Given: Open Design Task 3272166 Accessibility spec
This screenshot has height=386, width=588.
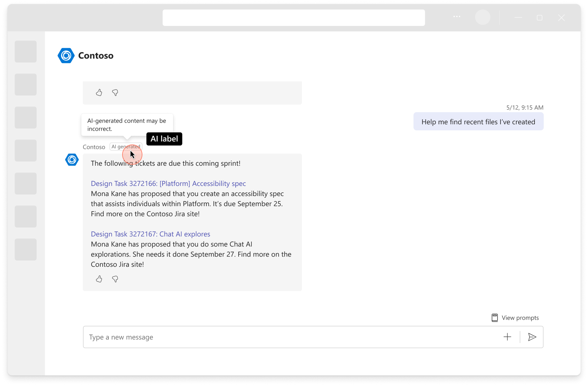Looking at the screenshot, I should (168, 184).
